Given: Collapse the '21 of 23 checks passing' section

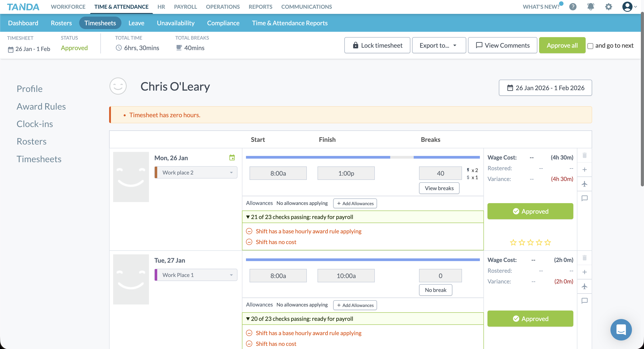Looking at the screenshot, I should coord(248,217).
